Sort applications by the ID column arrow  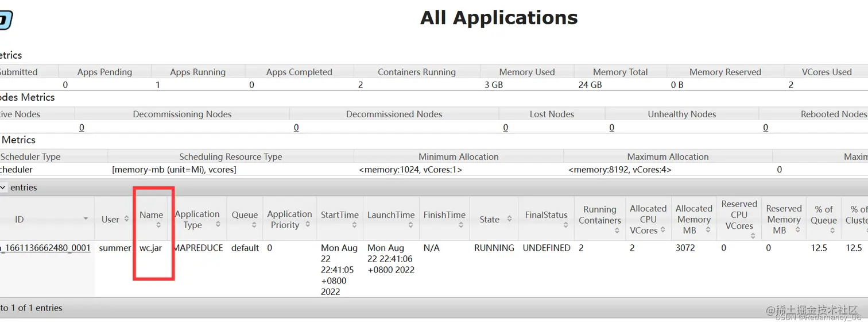pyautogui.click(x=86, y=219)
